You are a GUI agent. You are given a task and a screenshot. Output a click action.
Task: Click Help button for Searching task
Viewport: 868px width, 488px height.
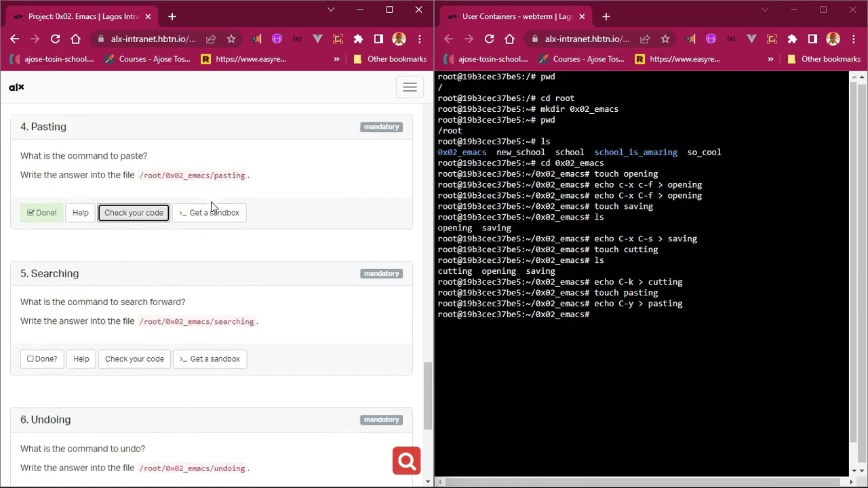click(x=81, y=359)
